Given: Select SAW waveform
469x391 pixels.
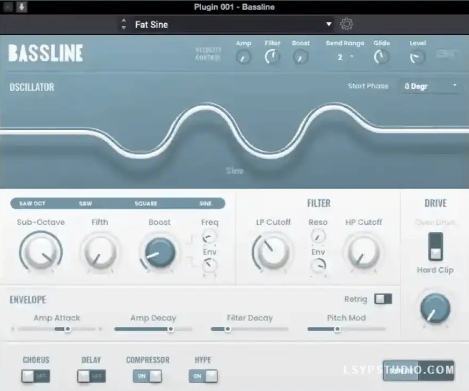Looking at the screenshot, I should click(x=85, y=204).
